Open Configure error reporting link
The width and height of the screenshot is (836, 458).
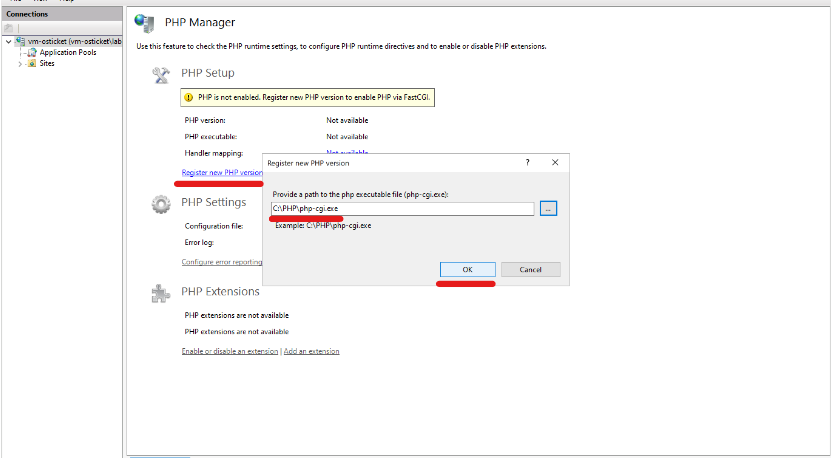pos(222,262)
